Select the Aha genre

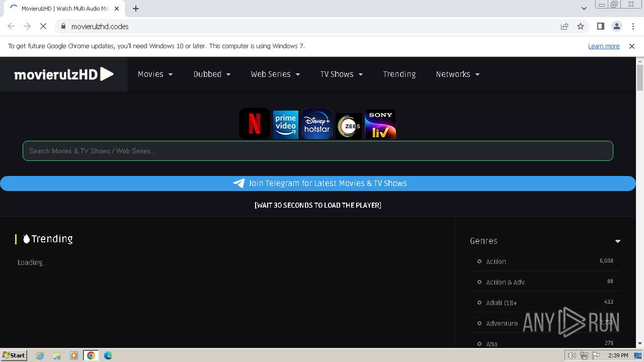[x=492, y=344]
